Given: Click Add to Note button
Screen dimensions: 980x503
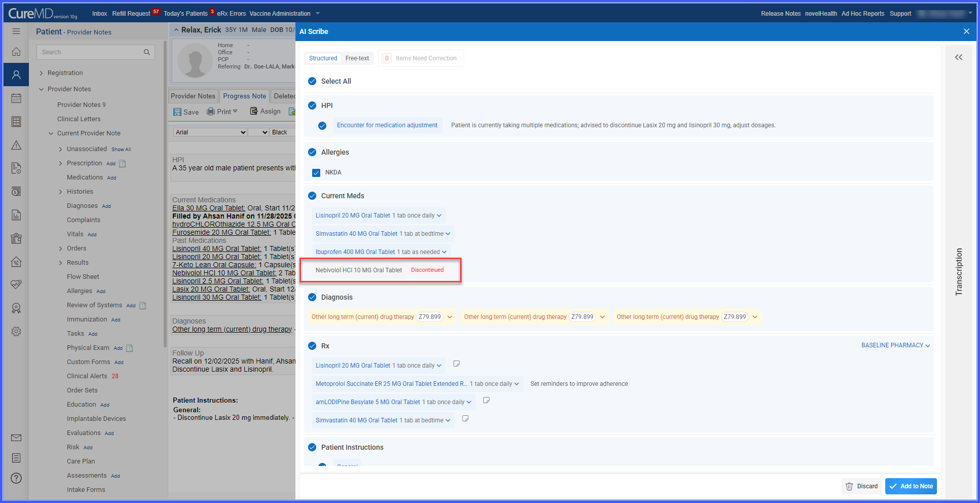Looking at the screenshot, I should (x=911, y=486).
